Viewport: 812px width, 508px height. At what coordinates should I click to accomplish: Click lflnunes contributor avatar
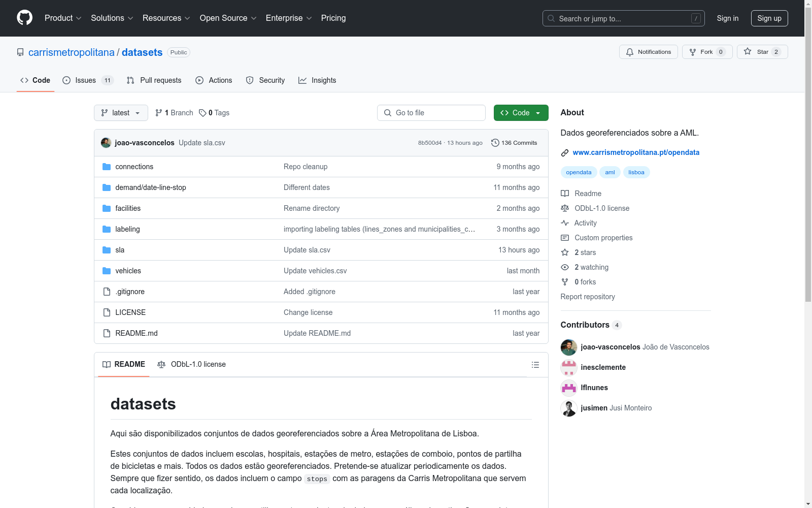[x=569, y=388]
